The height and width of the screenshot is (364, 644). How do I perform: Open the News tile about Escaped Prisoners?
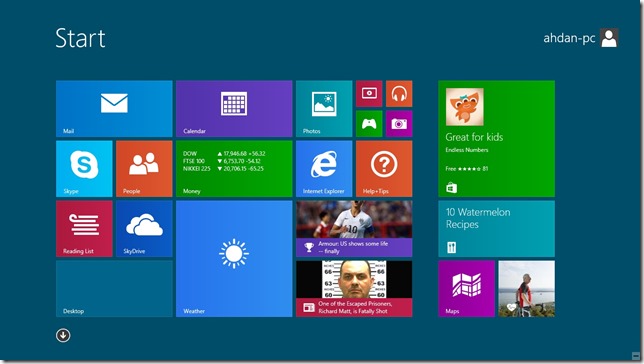click(354, 289)
